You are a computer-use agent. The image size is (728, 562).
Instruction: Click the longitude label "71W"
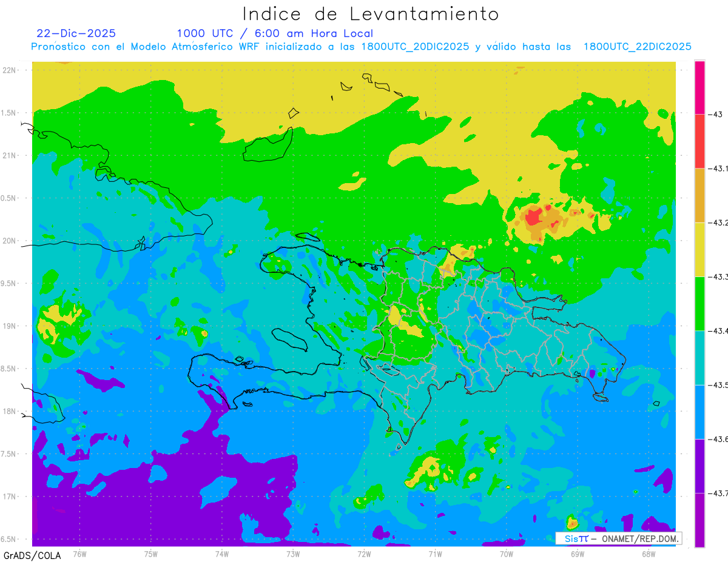click(x=435, y=553)
